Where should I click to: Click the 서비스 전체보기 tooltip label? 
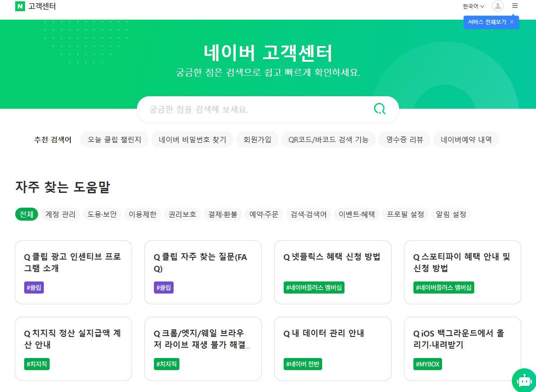point(487,22)
